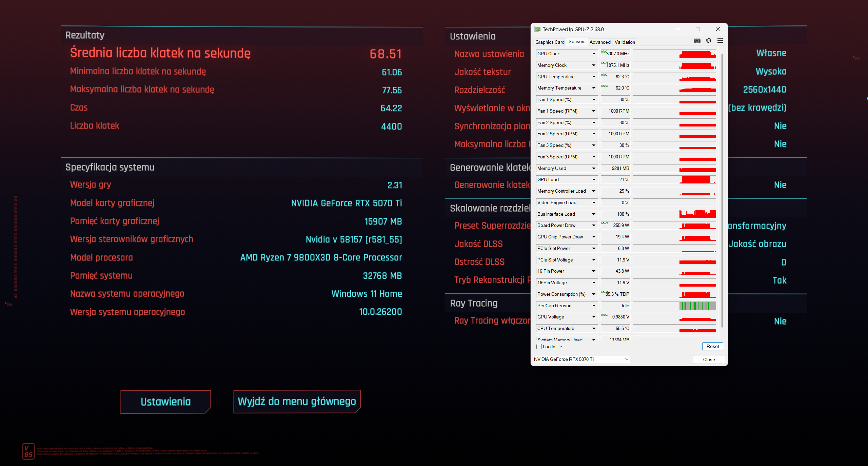Click the V 85 badge icon at bottom-left

click(28, 451)
